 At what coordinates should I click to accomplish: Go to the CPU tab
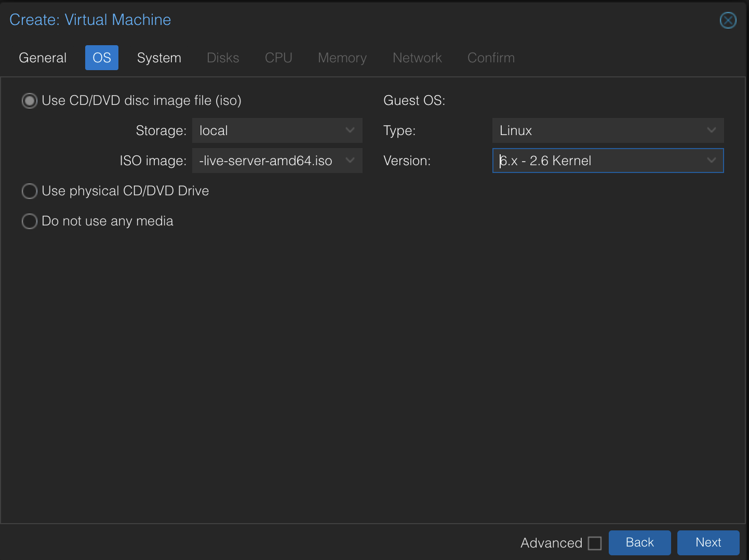pyautogui.click(x=278, y=58)
